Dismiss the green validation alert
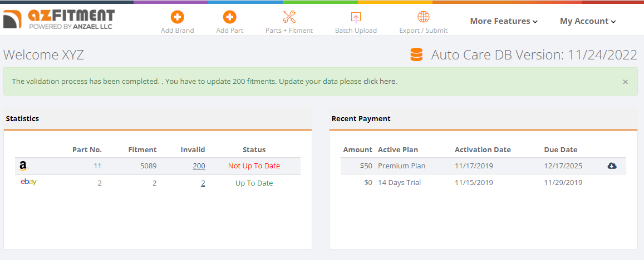The image size is (644, 260). tap(625, 82)
